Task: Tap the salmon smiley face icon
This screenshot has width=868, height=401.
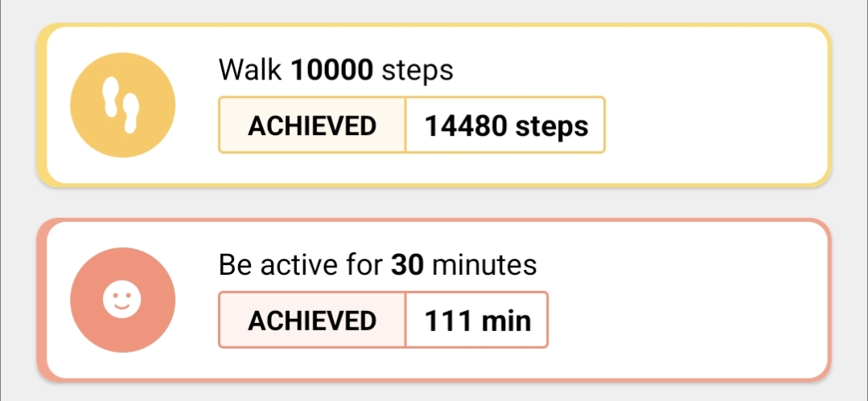Action: 122,300
